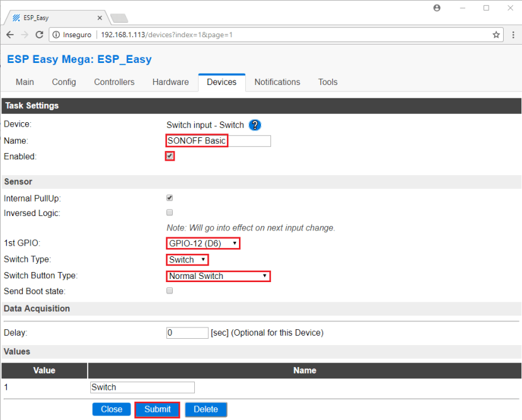Open the 1st GPIO dropdown
The height and width of the screenshot is (420, 522).
tap(203, 243)
